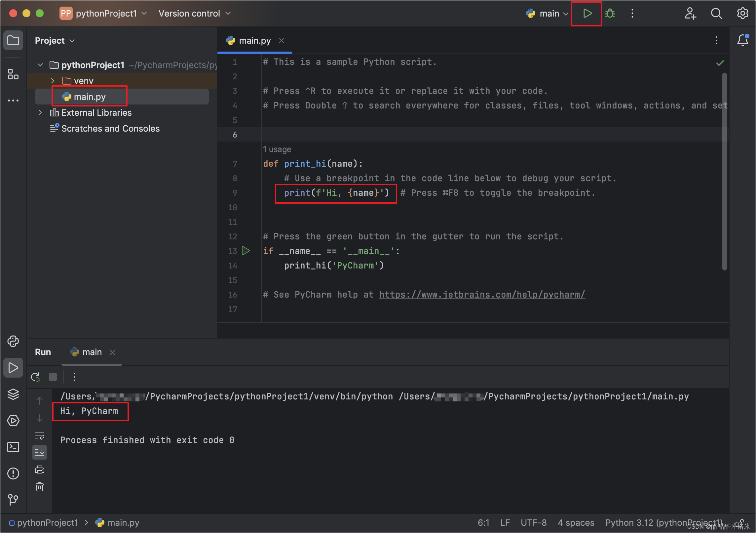Open Code With Me user icon
The width and height of the screenshot is (756, 533).
tap(690, 14)
